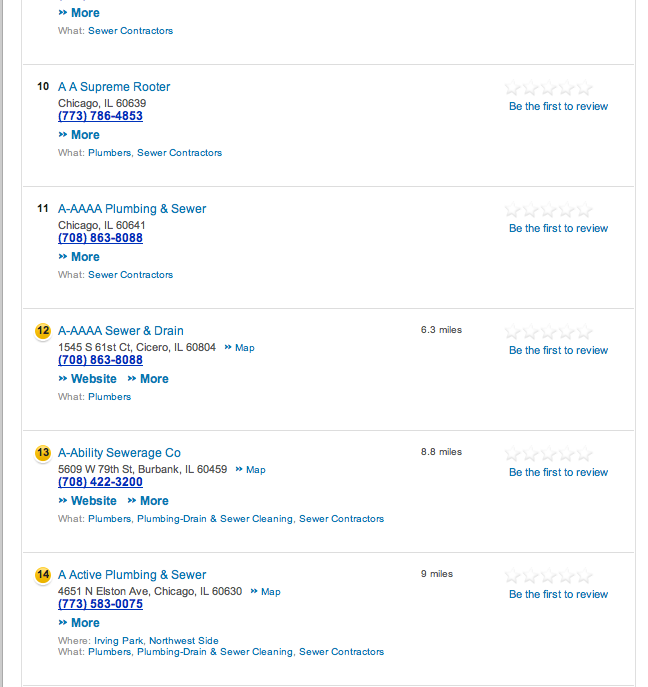This screenshot has height=687, width=648.
Task: Expand More next to A-Ability Sewerage Website
Action: tap(148, 501)
